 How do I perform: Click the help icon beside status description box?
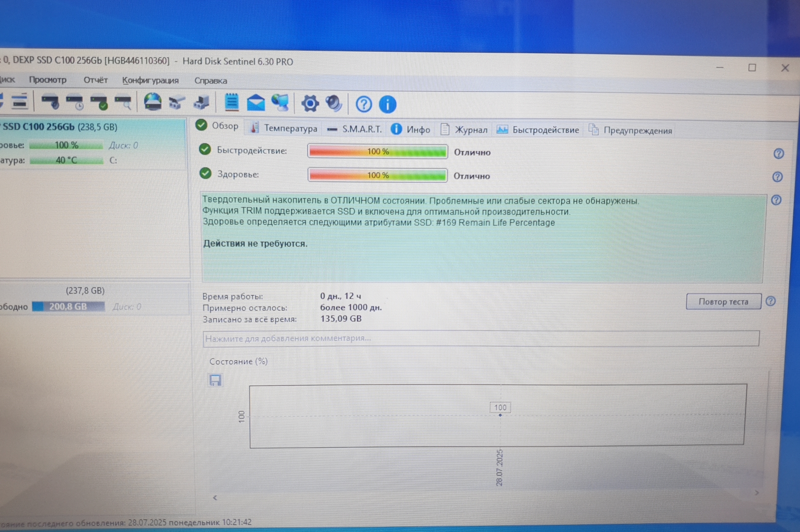[x=776, y=200]
